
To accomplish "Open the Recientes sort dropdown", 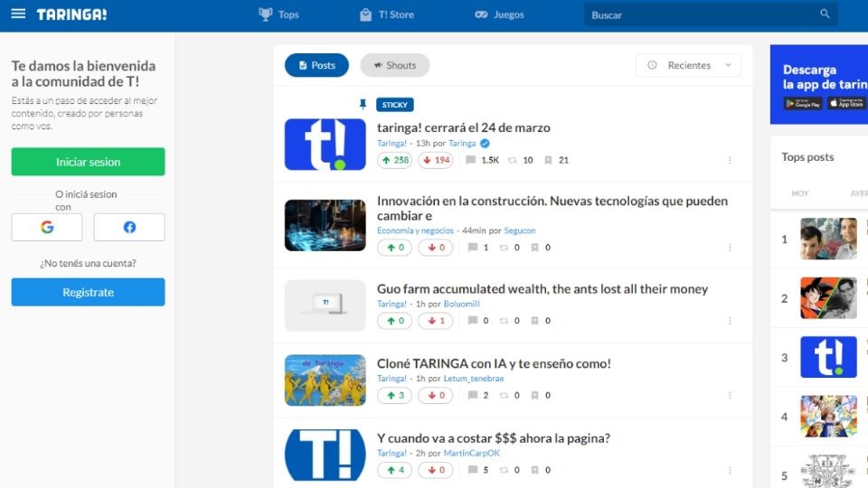I will coord(688,65).
